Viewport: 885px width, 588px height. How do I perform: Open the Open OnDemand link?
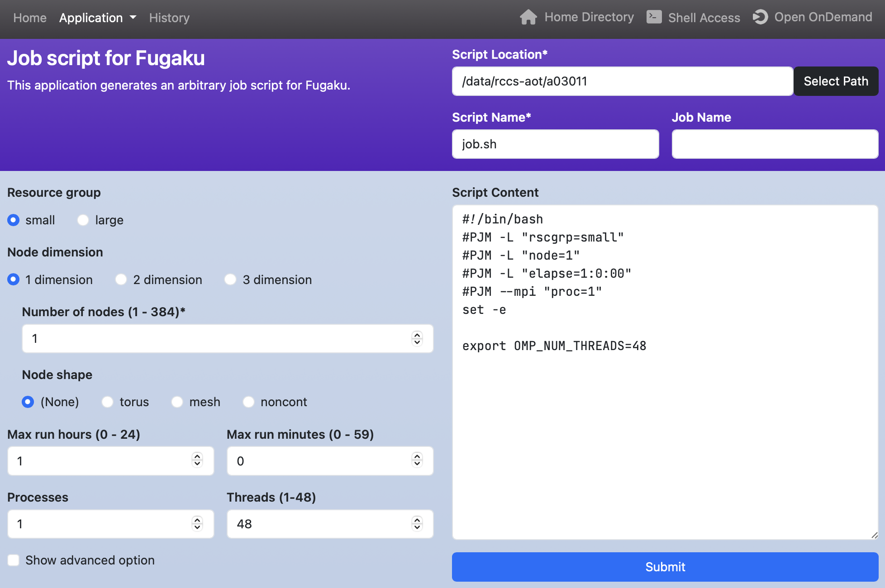(x=812, y=17)
